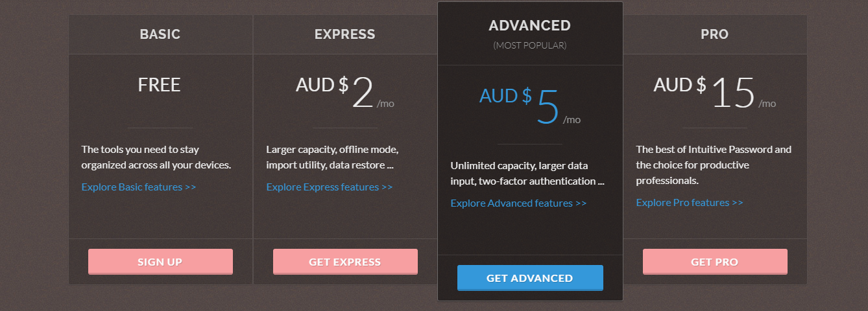868x311 pixels.
Task: Open Explore Basic features link
Action: point(139,187)
